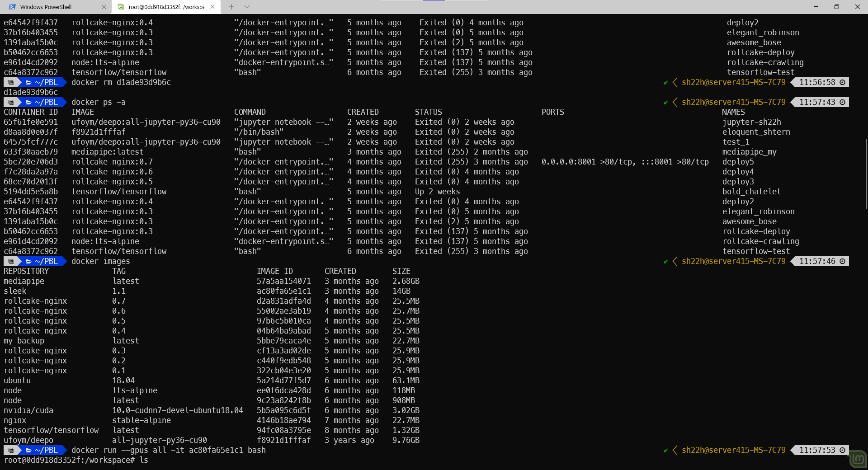Click the ~/PBL path segment before 'docker images'
Viewport: 868px width, 470px height.
pos(47,261)
